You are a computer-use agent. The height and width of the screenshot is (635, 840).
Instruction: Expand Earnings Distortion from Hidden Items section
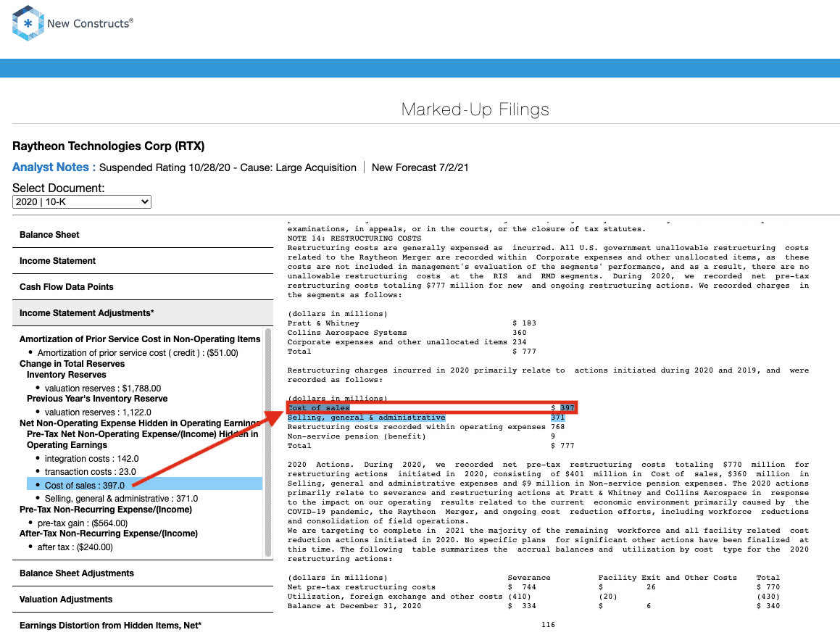(x=143, y=626)
